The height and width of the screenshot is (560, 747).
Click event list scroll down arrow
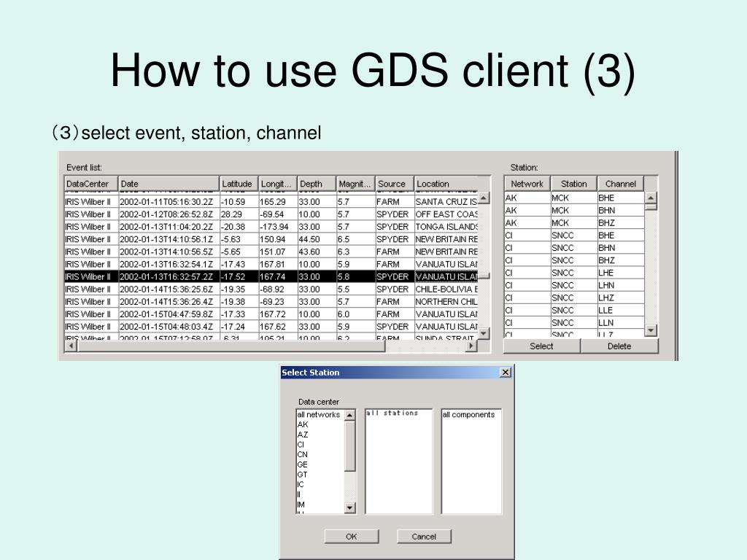[484, 333]
